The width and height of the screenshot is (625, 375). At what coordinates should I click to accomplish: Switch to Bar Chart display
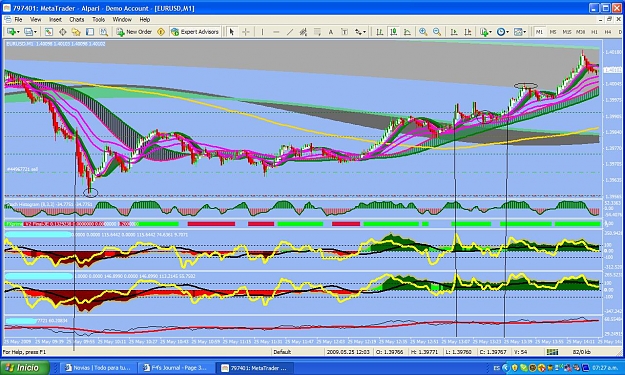click(380, 32)
